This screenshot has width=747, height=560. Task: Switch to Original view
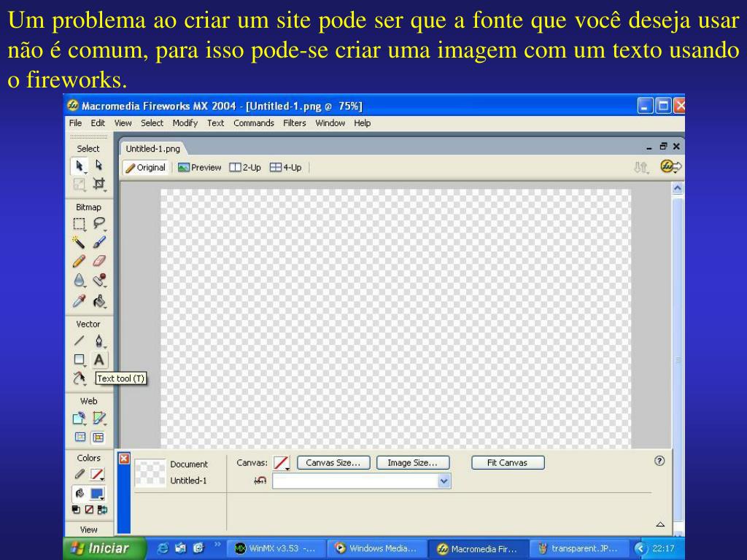click(x=146, y=168)
